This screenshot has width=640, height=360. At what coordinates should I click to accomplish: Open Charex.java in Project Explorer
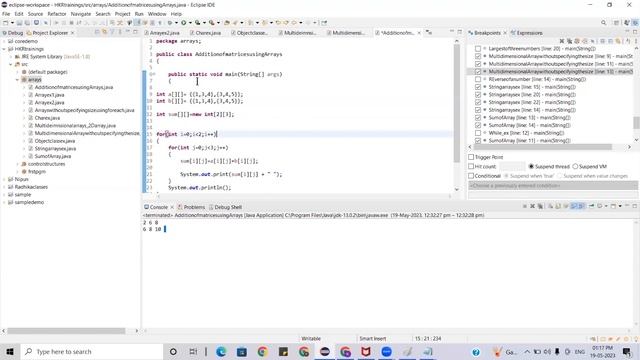coord(47,118)
